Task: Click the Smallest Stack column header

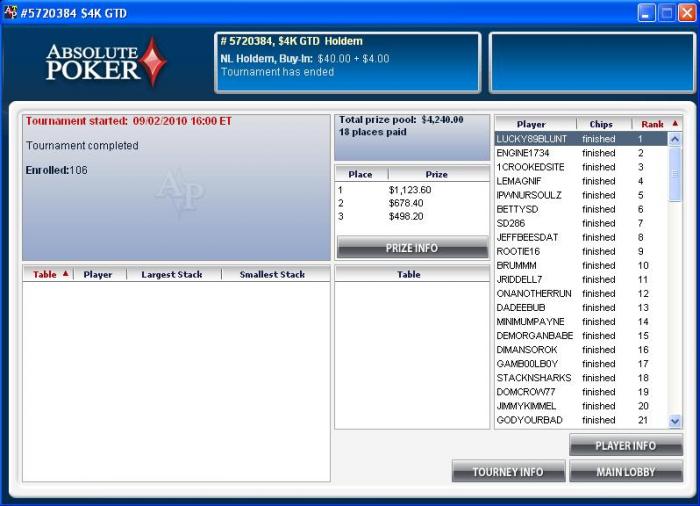Action: click(x=275, y=274)
